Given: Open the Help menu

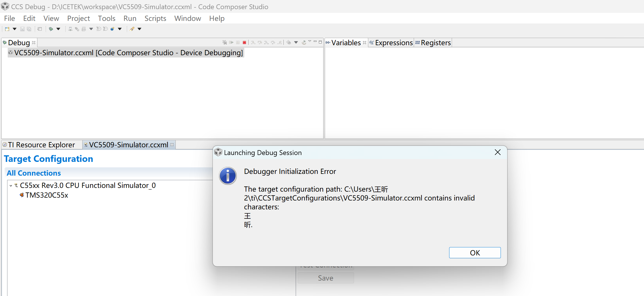Looking at the screenshot, I should coord(217,18).
